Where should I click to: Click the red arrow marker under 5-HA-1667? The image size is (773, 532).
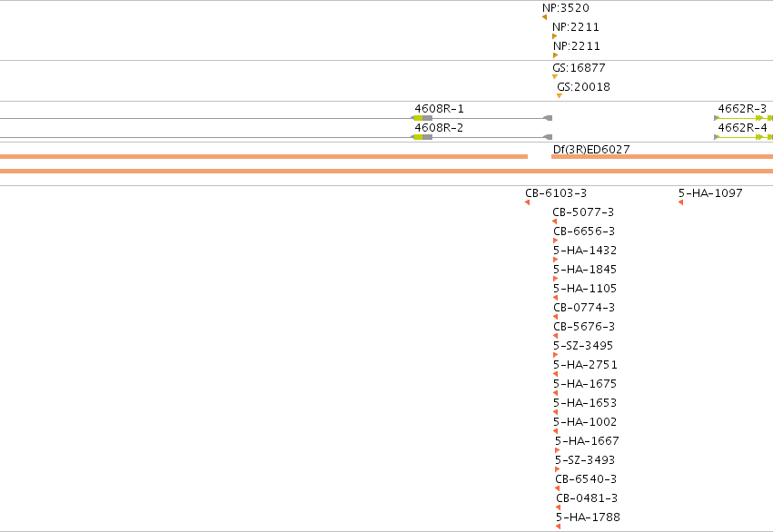[558, 450]
